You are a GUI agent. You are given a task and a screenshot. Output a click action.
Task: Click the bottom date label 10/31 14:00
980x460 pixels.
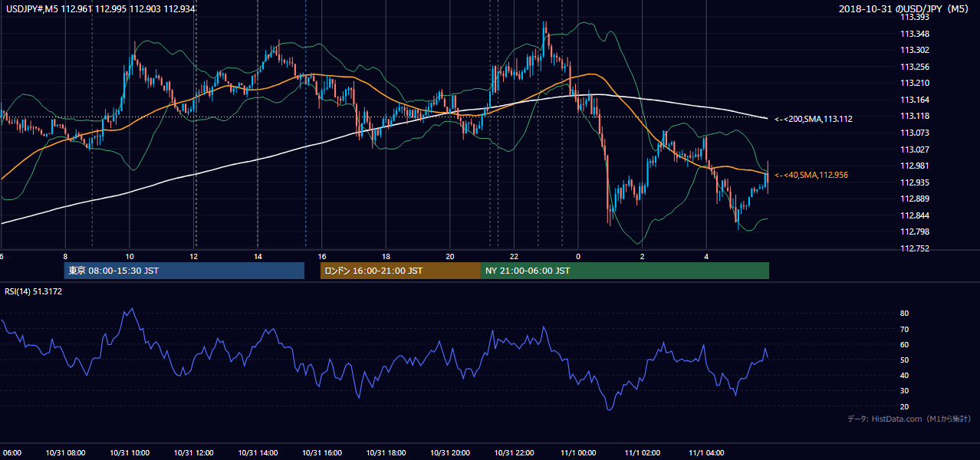coord(258,453)
